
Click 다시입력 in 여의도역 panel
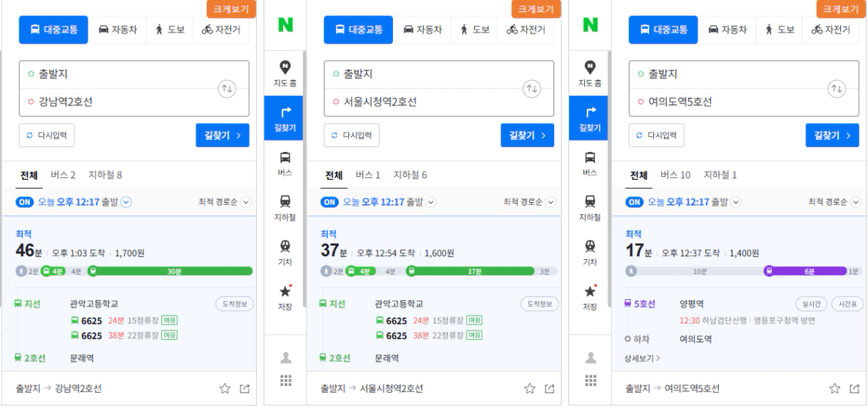point(656,135)
